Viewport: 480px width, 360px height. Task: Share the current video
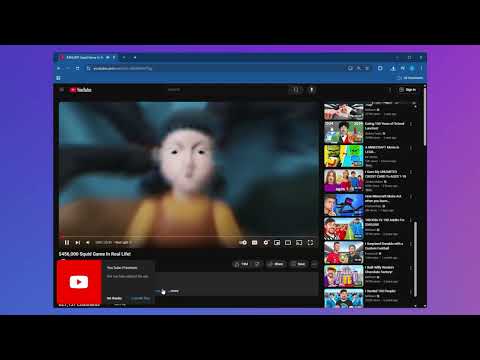pos(276,264)
